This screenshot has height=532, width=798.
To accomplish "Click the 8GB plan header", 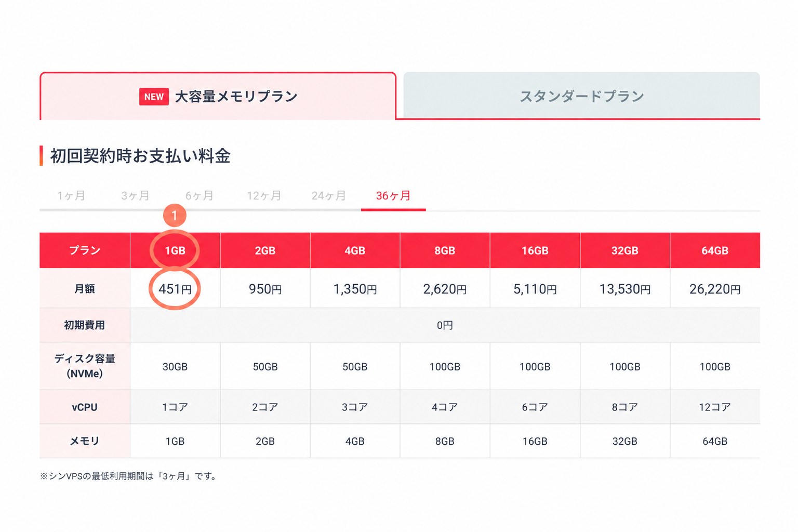I will [445, 250].
